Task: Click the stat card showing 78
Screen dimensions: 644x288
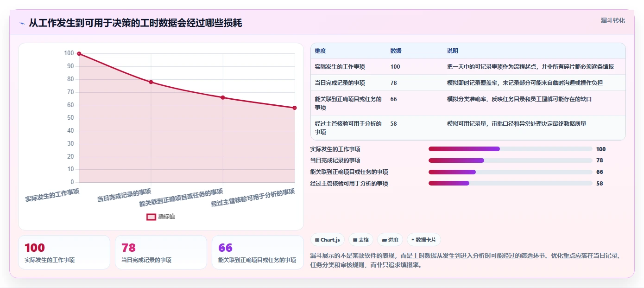Action: coord(161,252)
